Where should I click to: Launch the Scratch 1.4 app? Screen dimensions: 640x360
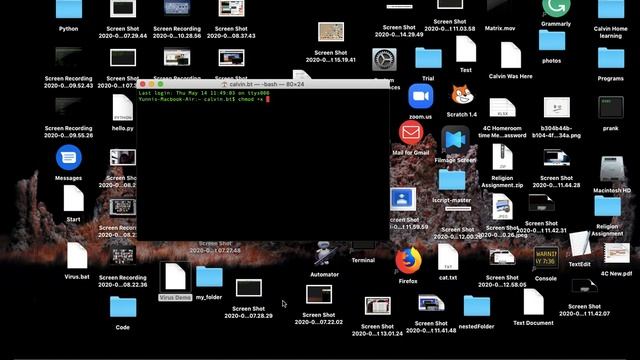462,96
